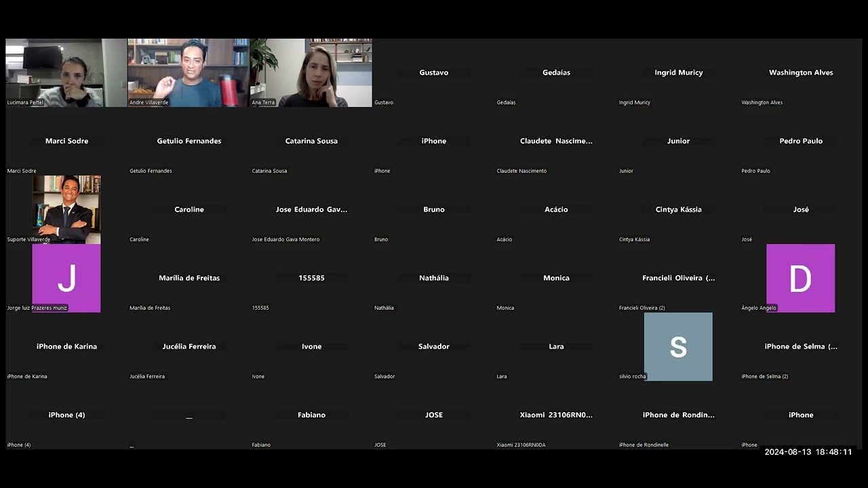868x488 pixels.
Task: Select the Francieli Oliveira (2) participant tile
Action: coord(678,278)
